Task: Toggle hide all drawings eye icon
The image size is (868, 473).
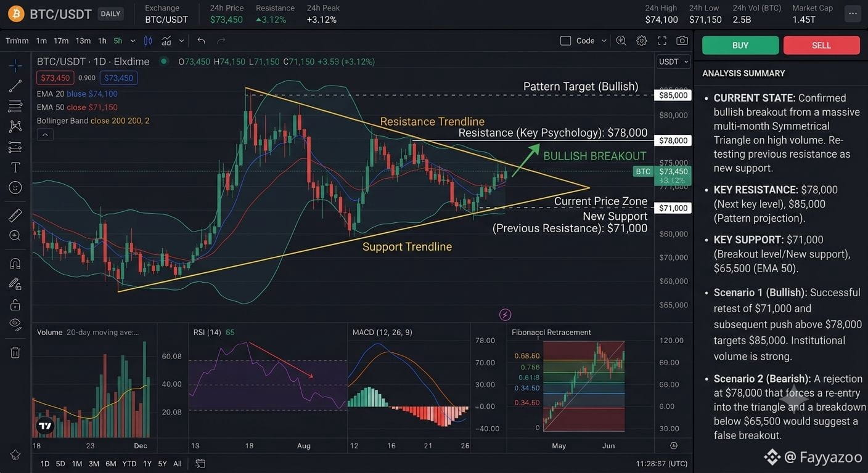Action: [15, 325]
